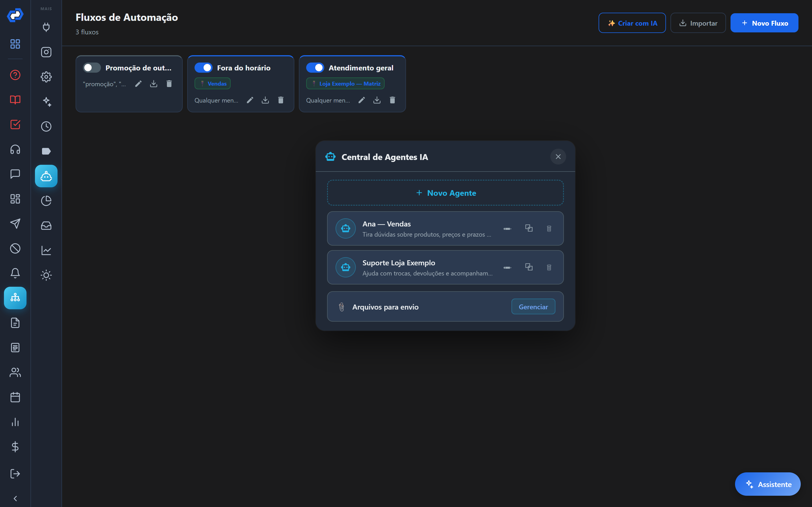The height and width of the screenshot is (507, 812).
Task: Delete the Promoção de out... flow
Action: (169, 83)
